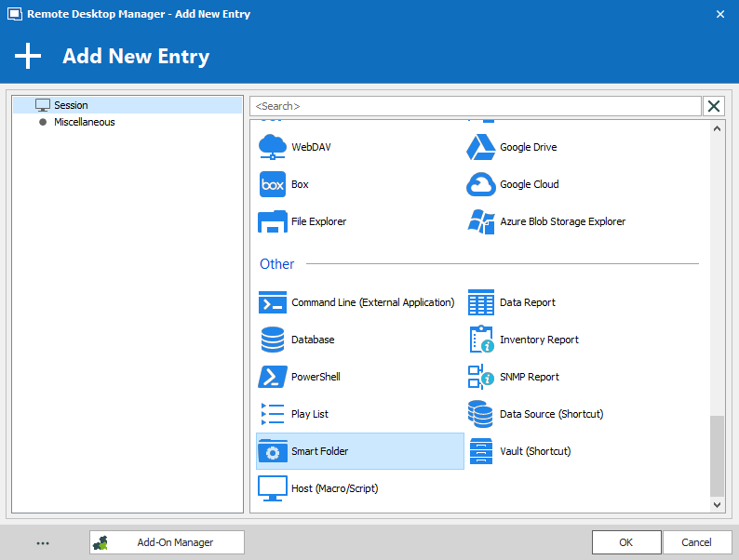Cancel the Add New Entry dialog
The image size is (739, 560).
coord(696,542)
